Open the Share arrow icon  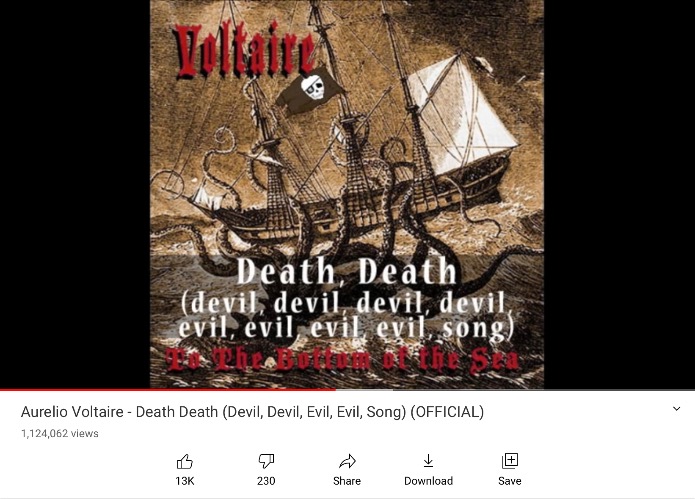(347, 461)
